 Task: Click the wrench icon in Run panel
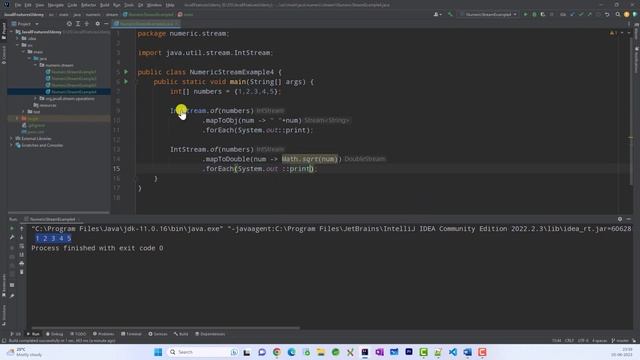tap(12, 237)
